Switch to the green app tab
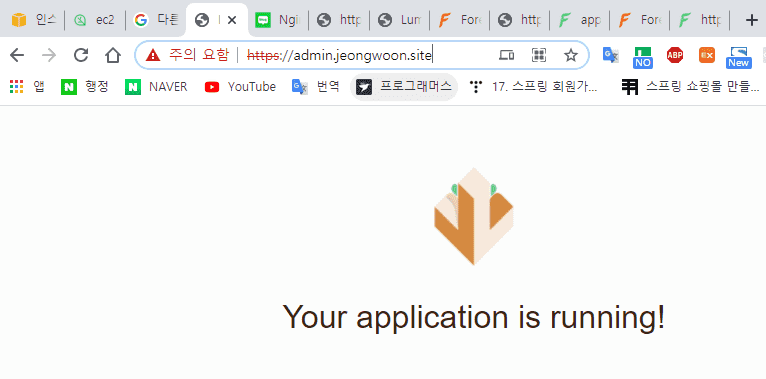The image size is (766, 379). click(x=579, y=20)
